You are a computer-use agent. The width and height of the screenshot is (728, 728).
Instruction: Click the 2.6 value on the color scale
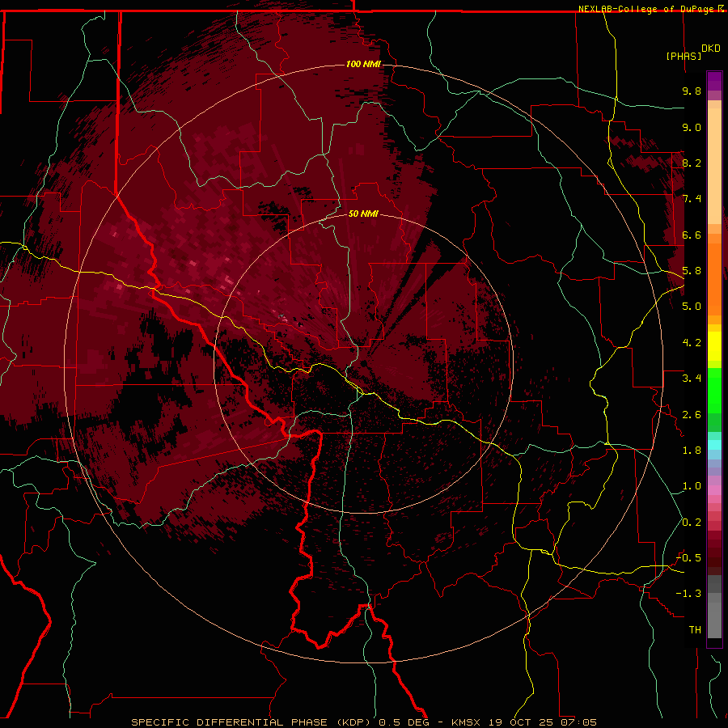coord(692,415)
